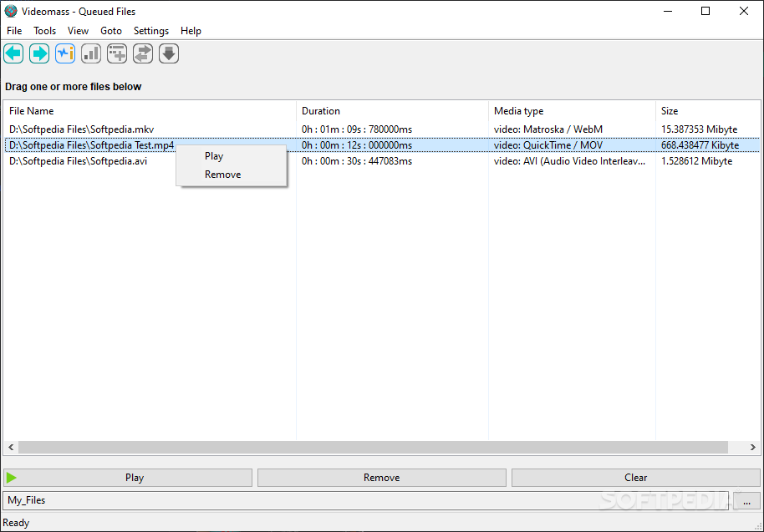Open the media streams information icon
The height and width of the screenshot is (532, 764).
click(x=65, y=53)
